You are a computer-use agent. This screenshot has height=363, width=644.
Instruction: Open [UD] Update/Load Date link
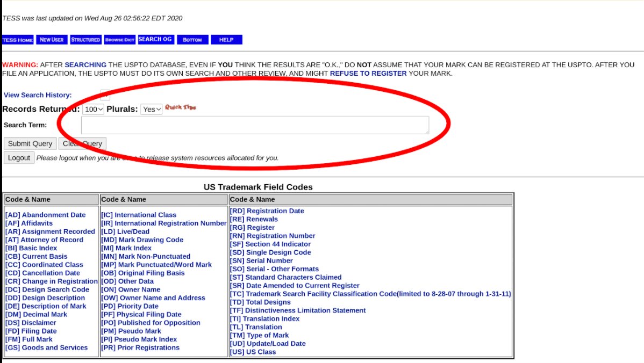click(267, 344)
